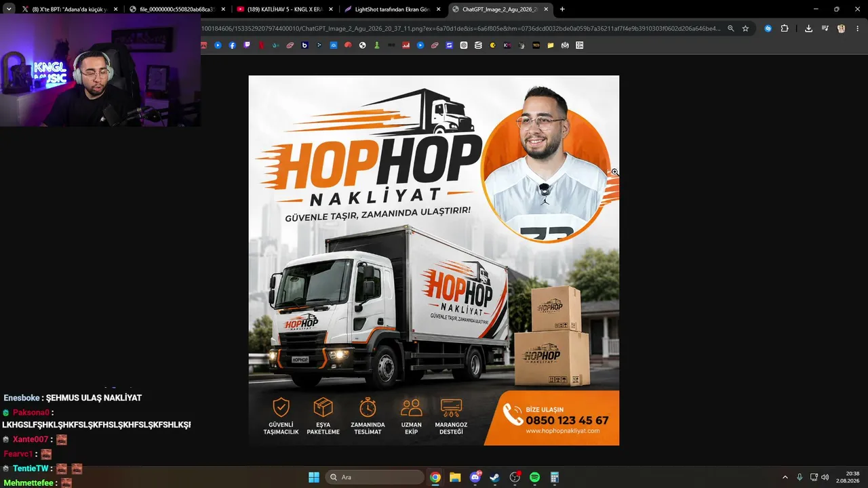Open the Twitch bookmark

[x=247, y=45]
